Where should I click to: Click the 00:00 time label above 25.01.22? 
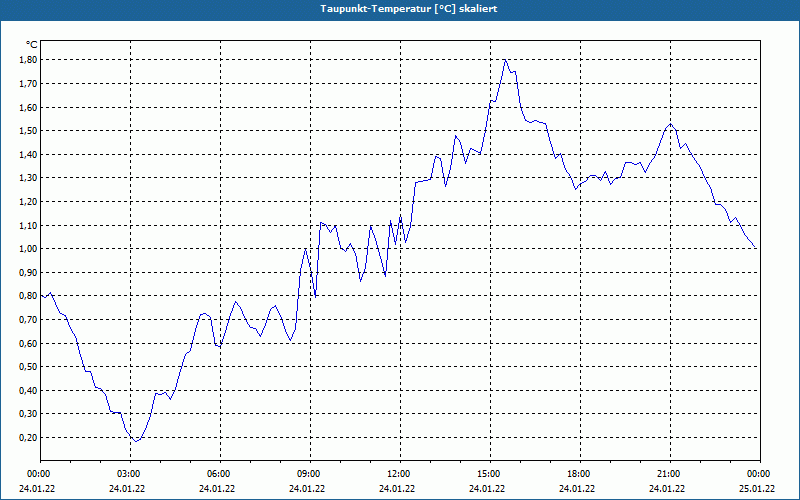(x=759, y=474)
